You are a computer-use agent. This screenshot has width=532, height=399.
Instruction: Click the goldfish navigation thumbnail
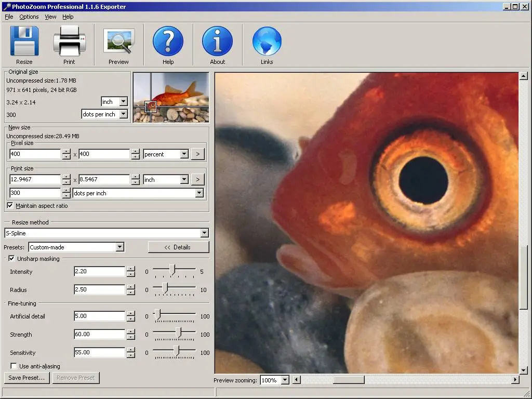coord(171,97)
